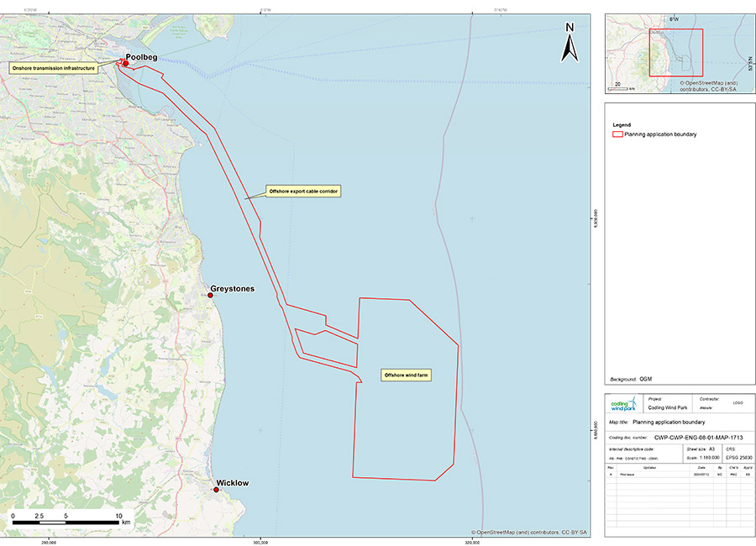
Task: Click the Legend heading
Action: (x=622, y=124)
